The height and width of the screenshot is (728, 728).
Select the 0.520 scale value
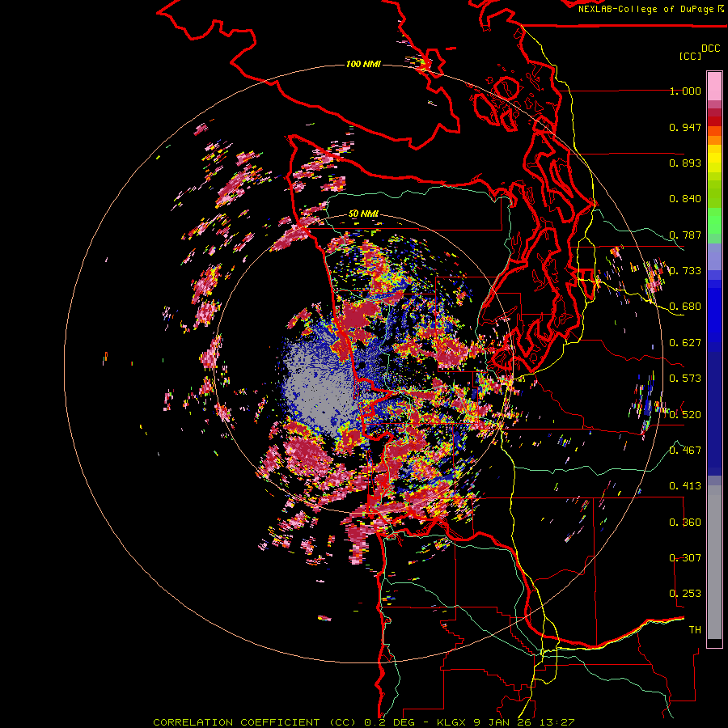685,414
